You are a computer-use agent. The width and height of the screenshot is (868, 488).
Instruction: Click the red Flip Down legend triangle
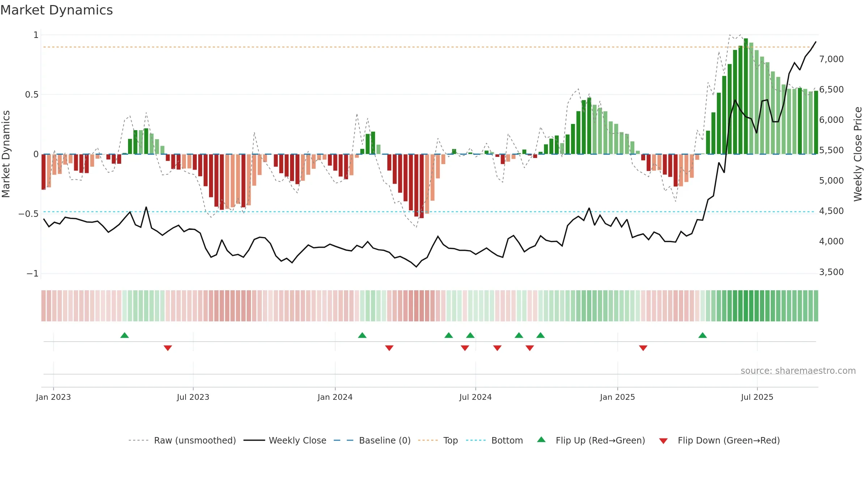tap(663, 441)
